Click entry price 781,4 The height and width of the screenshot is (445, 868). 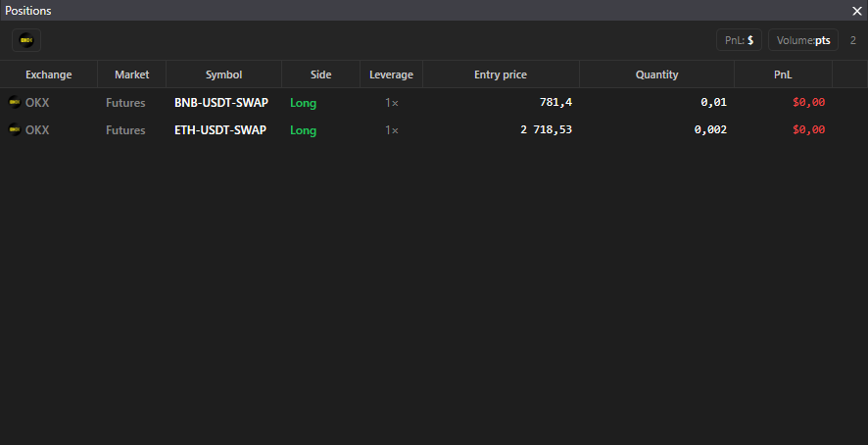555,103
